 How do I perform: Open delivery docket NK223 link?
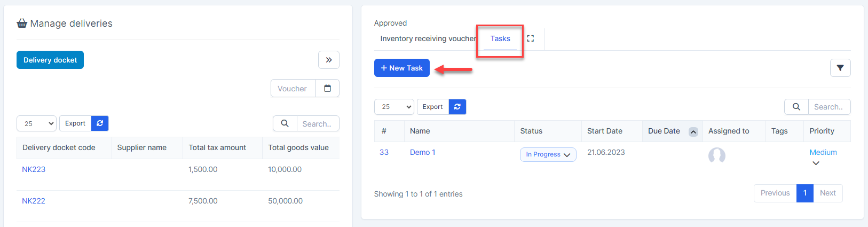pos(34,169)
